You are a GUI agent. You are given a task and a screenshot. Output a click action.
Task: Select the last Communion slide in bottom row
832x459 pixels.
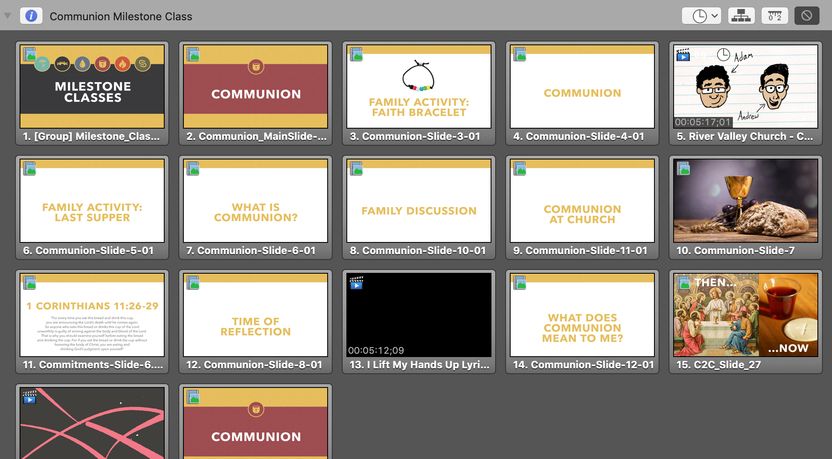click(256, 423)
